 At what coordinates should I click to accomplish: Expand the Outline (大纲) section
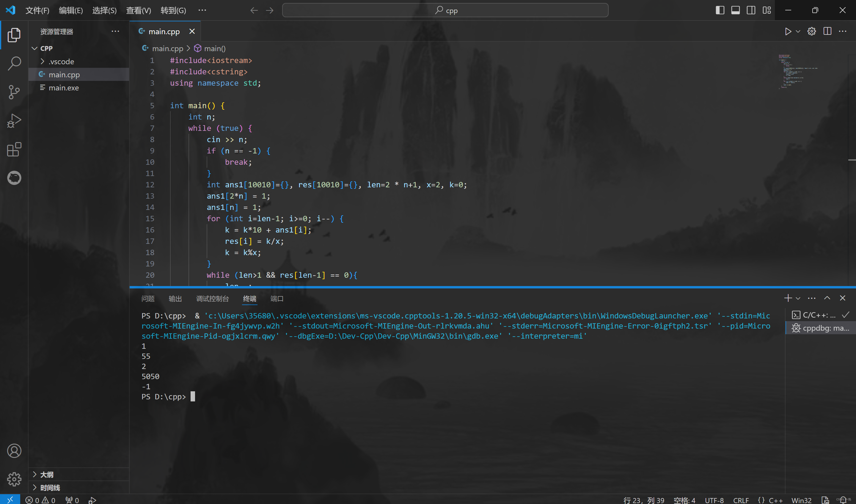pyautogui.click(x=79, y=475)
